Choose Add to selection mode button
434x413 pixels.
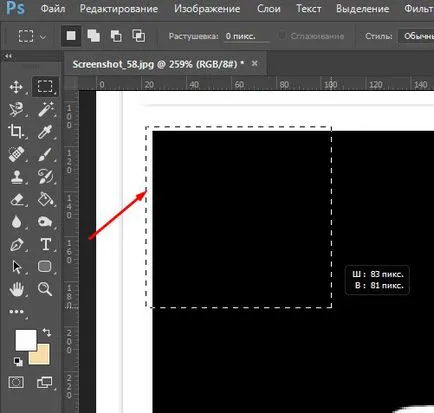(93, 36)
